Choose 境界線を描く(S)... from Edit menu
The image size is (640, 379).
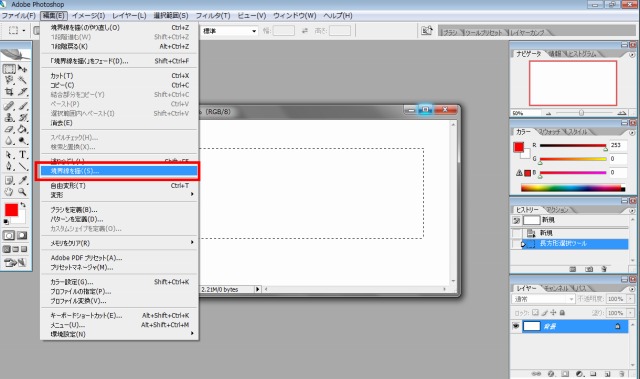tap(119, 171)
